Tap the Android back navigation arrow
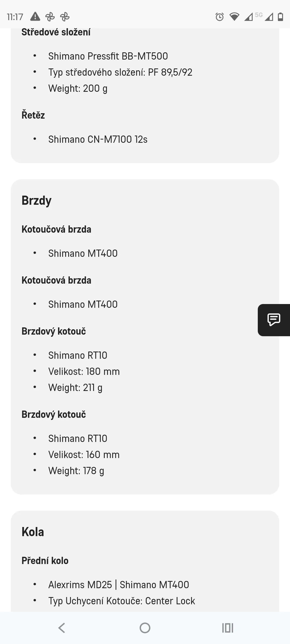This screenshot has width=290, height=644. 62,628
